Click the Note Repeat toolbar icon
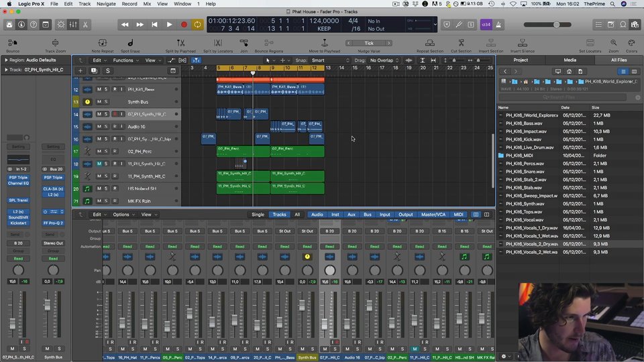Viewport: 644px width, 362px height. [102, 43]
